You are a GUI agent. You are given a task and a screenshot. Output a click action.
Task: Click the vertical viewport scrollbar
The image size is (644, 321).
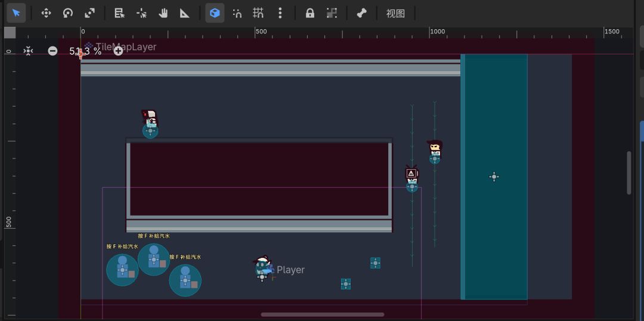click(x=629, y=173)
